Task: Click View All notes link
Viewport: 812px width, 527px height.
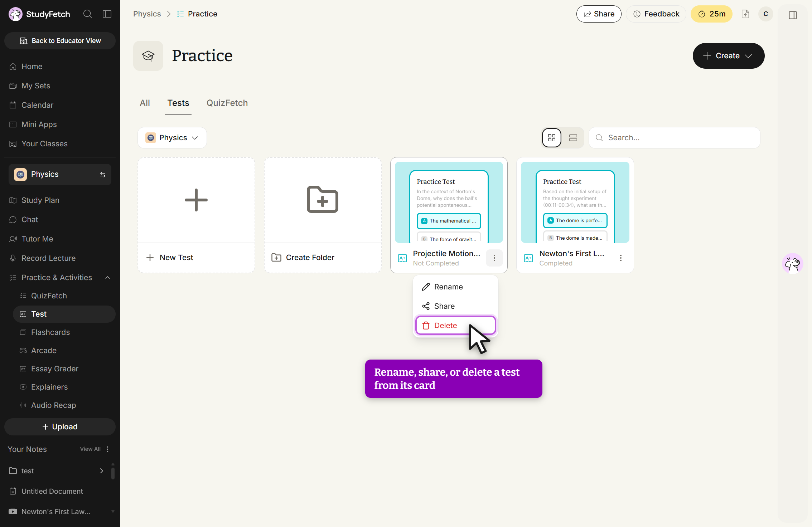Action: 90,449
